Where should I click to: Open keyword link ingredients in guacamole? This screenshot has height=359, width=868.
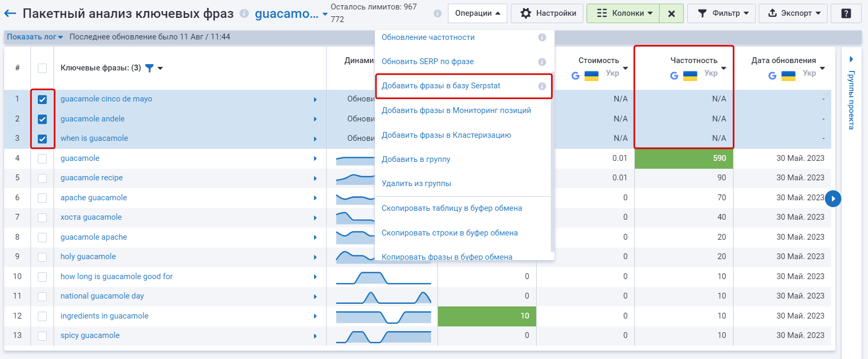point(104,316)
